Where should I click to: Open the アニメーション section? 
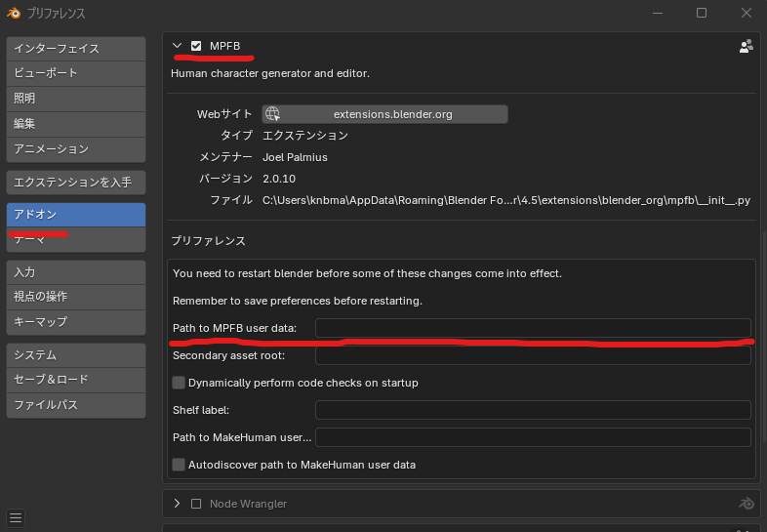coord(76,149)
